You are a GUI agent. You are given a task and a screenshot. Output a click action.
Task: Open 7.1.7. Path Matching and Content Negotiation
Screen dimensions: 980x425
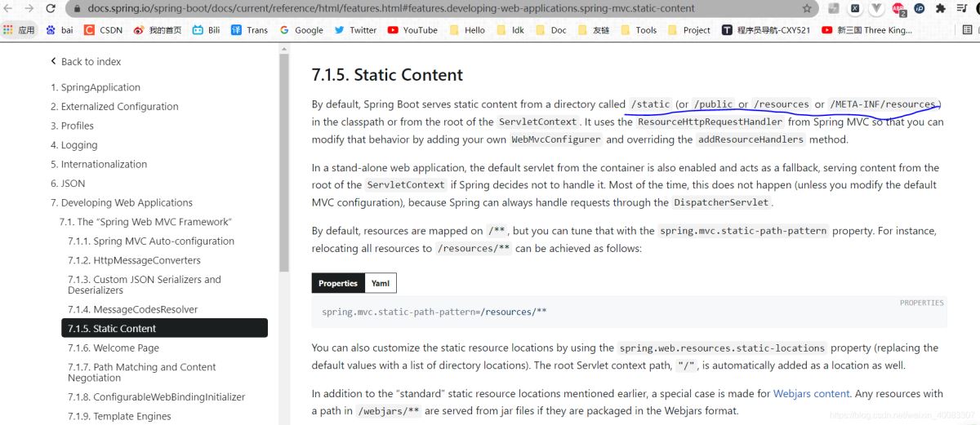[x=142, y=372]
